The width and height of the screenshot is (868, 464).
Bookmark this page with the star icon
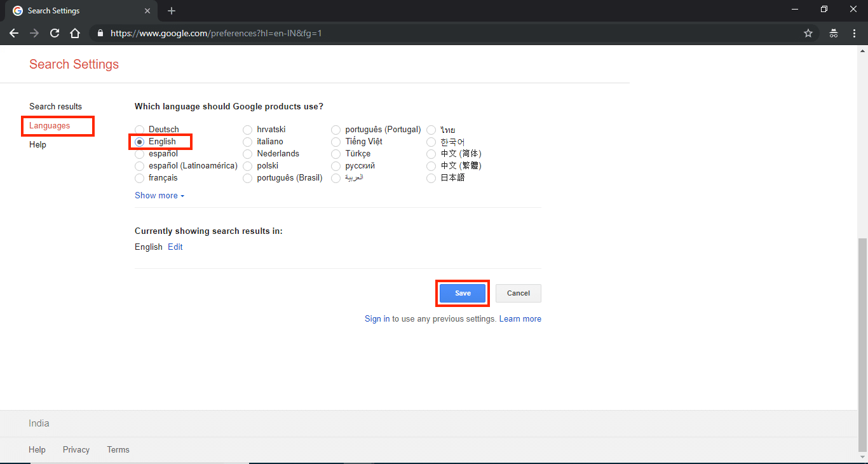pyautogui.click(x=808, y=33)
